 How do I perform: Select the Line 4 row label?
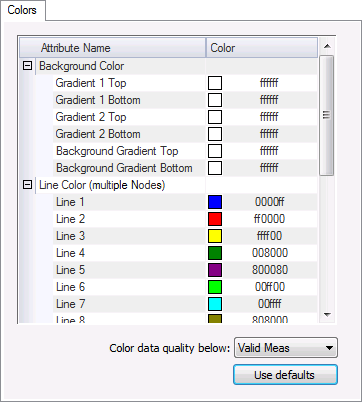[x=70, y=253]
